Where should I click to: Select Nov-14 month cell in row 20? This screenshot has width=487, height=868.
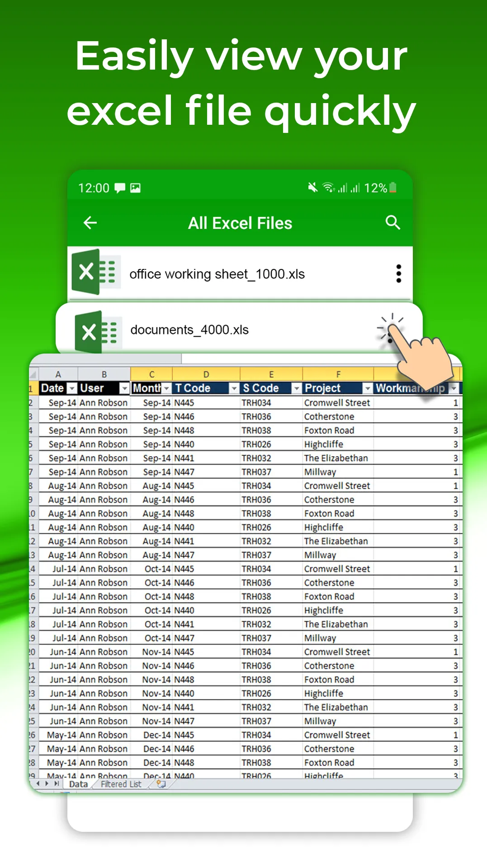click(151, 652)
